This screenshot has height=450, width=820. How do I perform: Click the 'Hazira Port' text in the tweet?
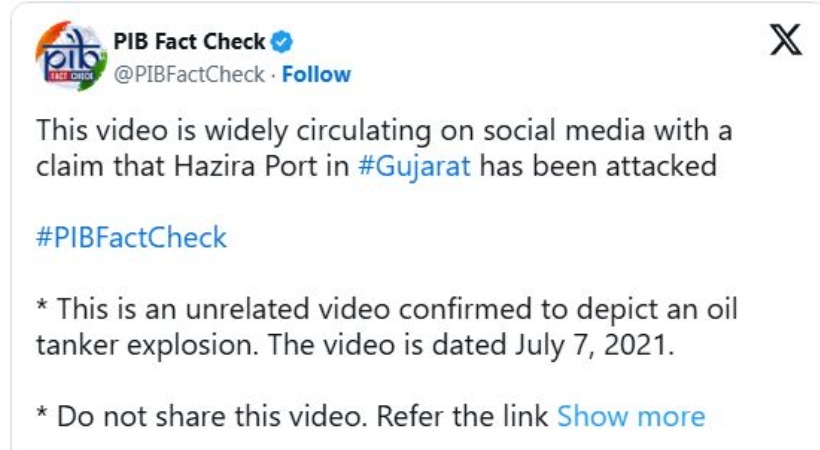[x=245, y=166]
